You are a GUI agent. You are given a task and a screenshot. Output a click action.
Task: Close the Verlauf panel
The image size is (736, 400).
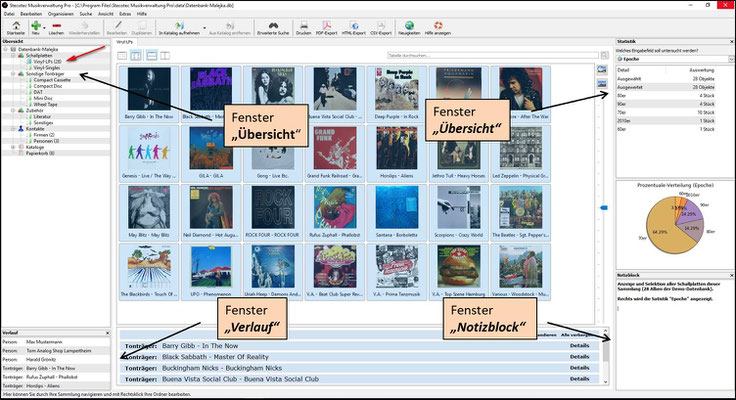[x=107, y=333]
